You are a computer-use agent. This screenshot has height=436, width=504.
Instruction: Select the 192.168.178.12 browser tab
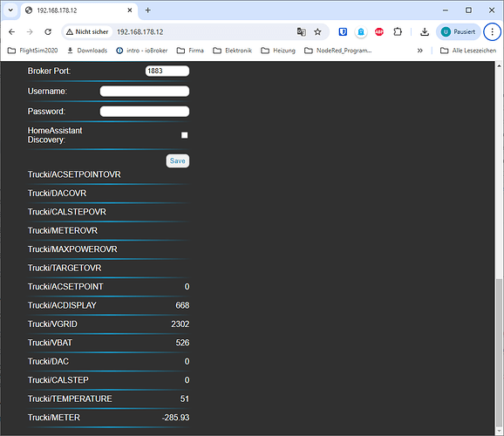coord(79,10)
